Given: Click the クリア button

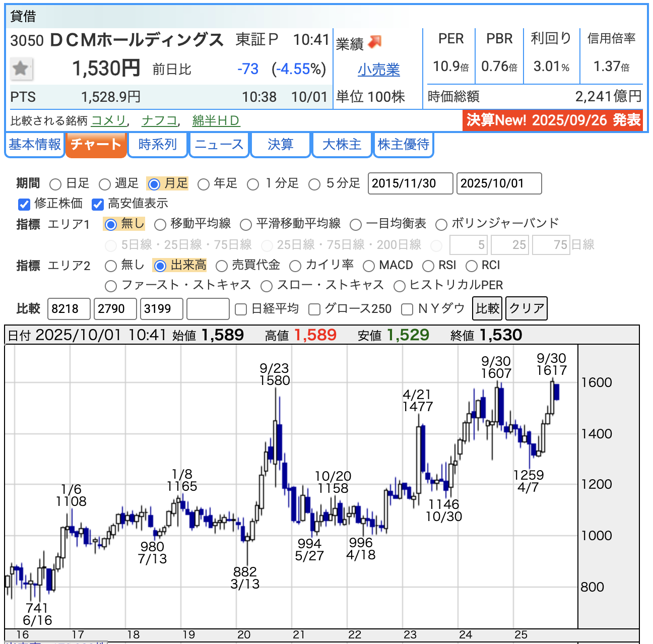Looking at the screenshot, I should pos(527,308).
